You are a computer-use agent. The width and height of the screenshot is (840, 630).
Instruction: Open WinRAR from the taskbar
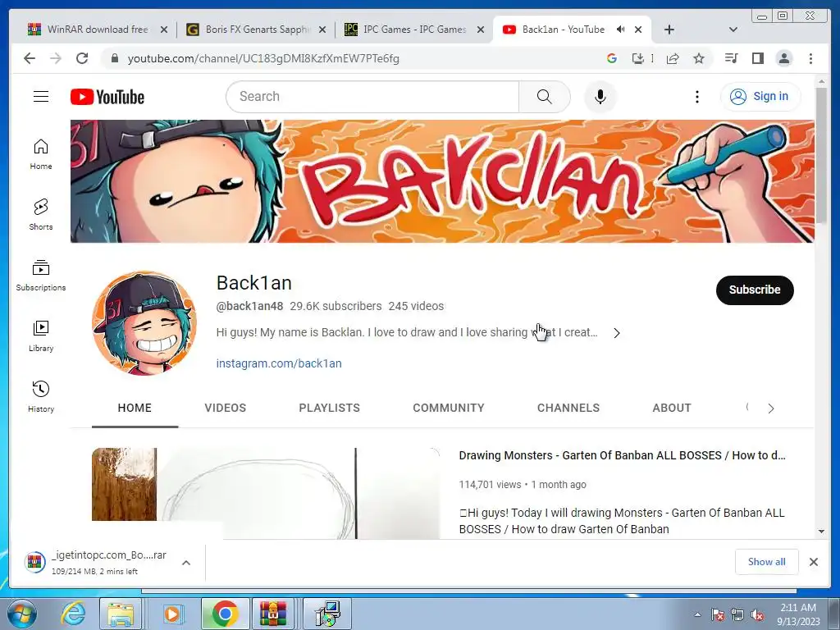(273, 614)
